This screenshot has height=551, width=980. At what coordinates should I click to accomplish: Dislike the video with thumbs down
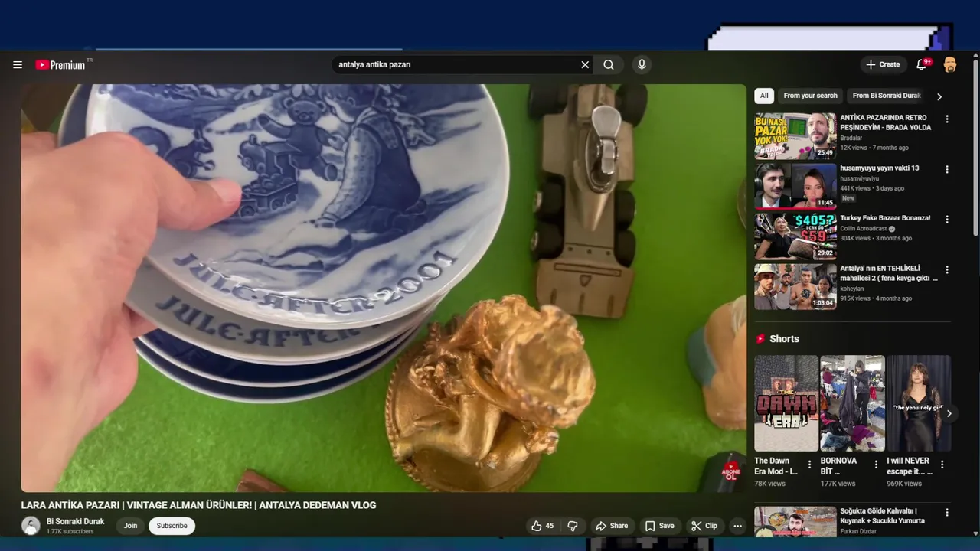coord(573,526)
